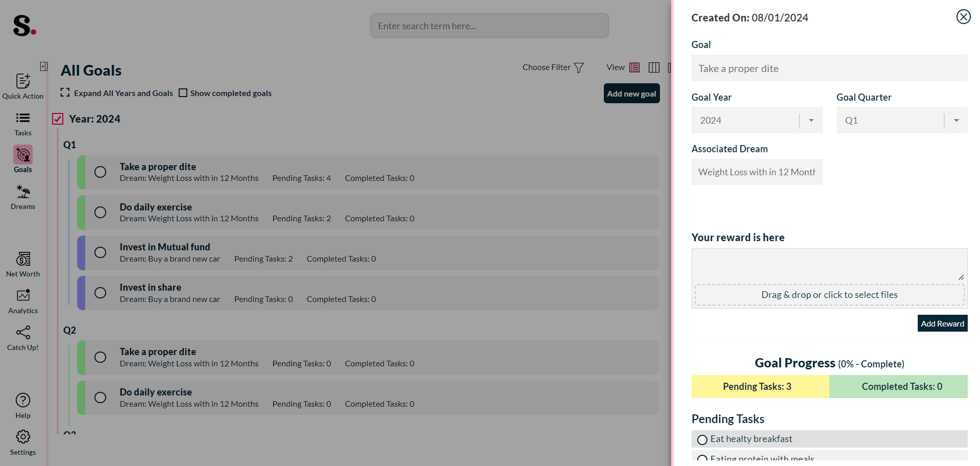
Task: Click the search term input field
Action: coord(489,26)
